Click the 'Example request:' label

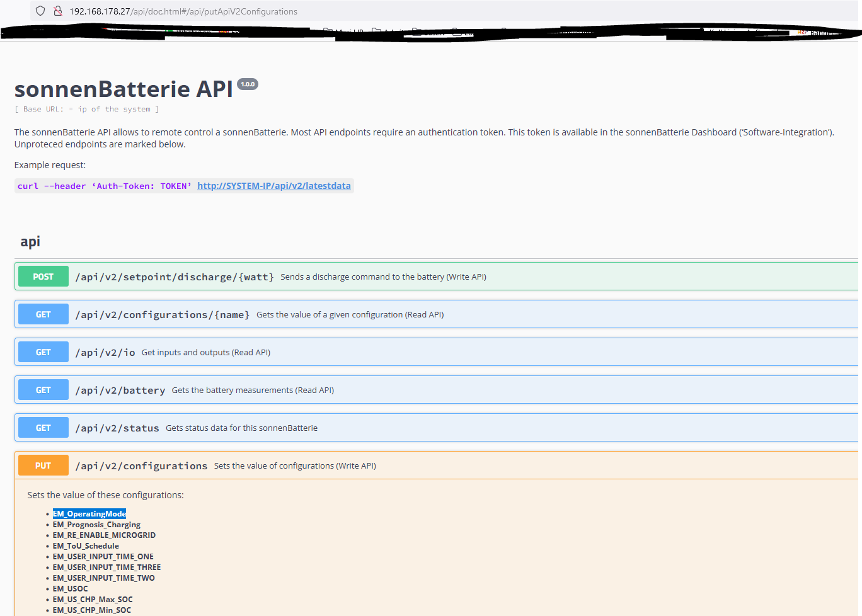(50, 165)
